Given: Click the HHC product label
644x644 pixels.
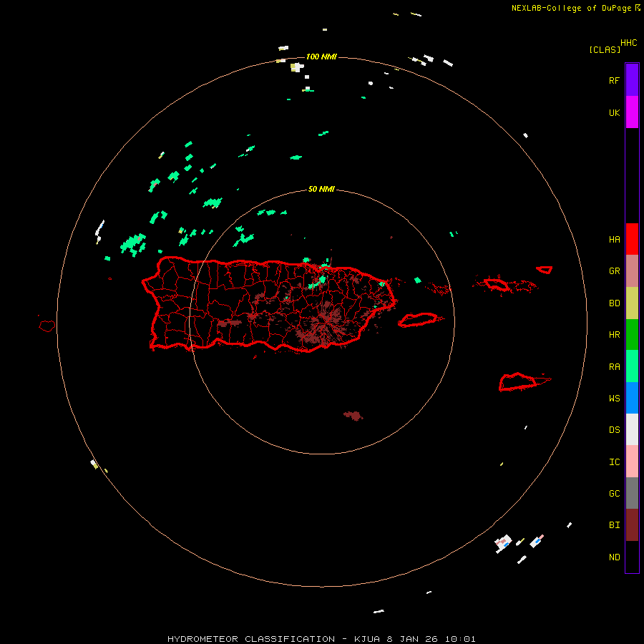Looking at the screenshot, I should pos(628,43).
